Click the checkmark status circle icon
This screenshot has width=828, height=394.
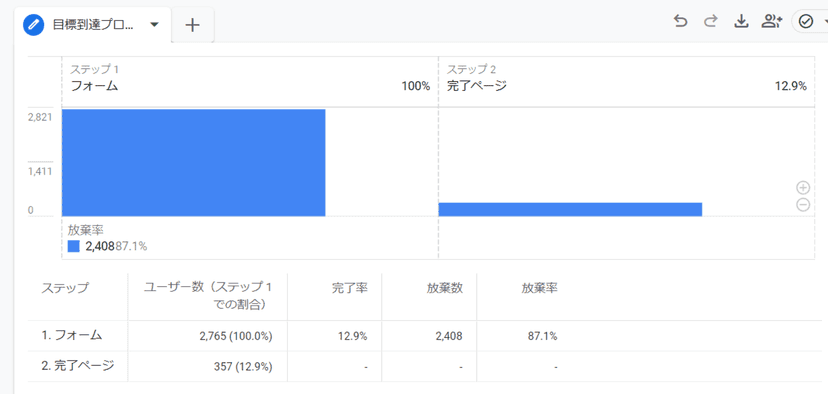coord(806,21)
